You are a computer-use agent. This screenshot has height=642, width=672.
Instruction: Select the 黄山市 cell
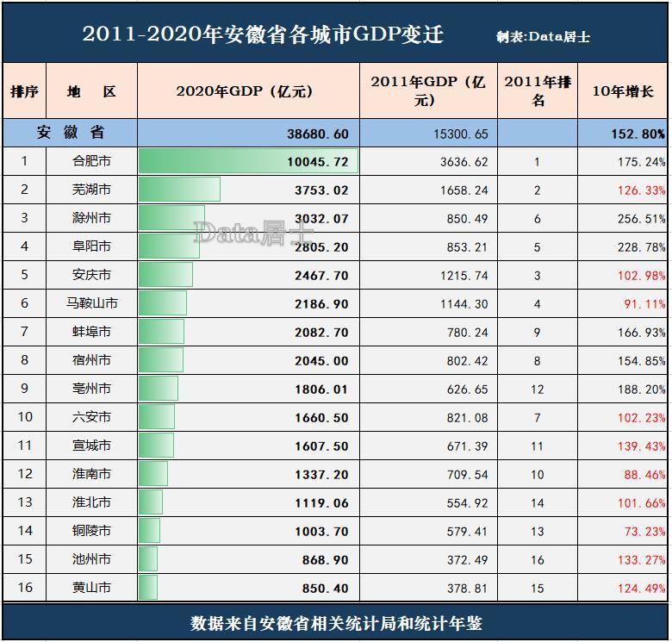(x=91, y=588)
